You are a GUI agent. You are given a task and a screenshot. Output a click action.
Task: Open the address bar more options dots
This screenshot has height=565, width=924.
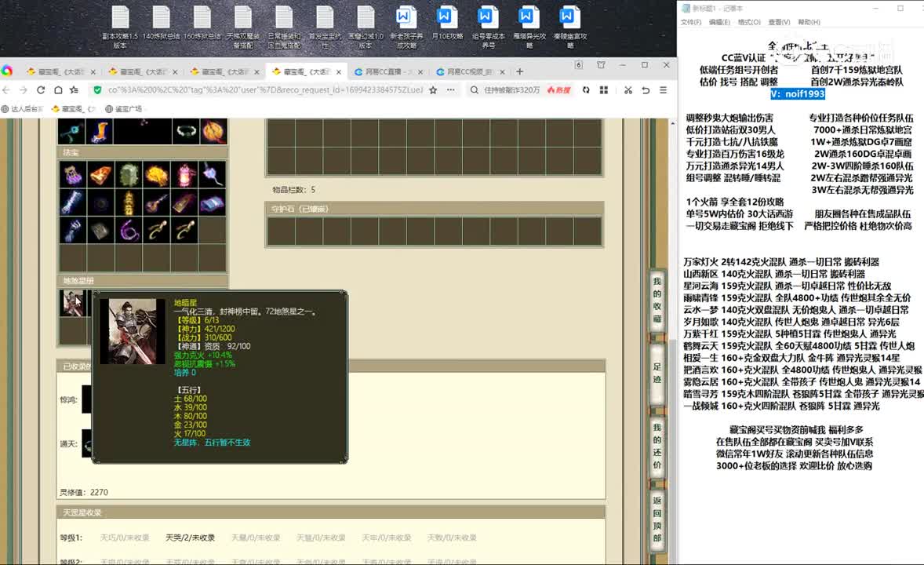click(x=451, y=89)
